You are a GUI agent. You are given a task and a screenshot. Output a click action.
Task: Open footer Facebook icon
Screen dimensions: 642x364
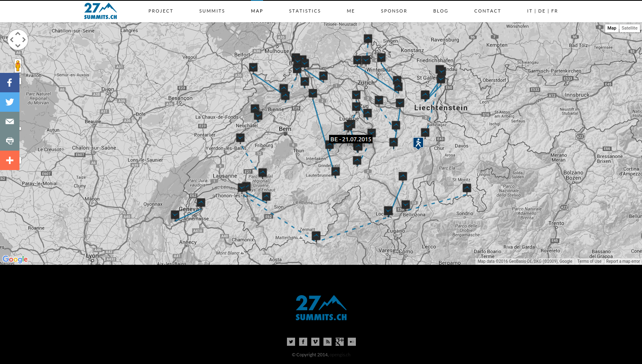click(x=303, y=342)
